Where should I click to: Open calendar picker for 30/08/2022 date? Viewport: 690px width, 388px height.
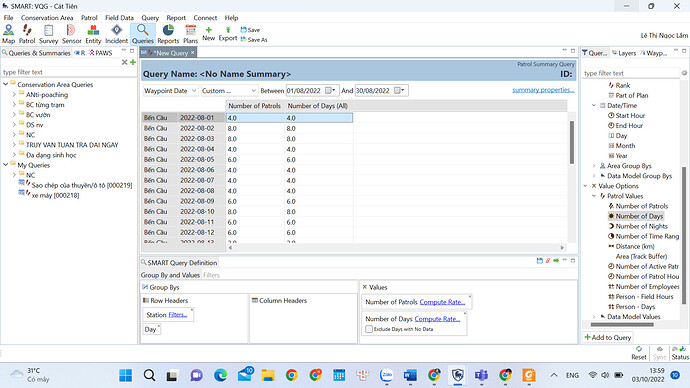(x=400, y=91)
